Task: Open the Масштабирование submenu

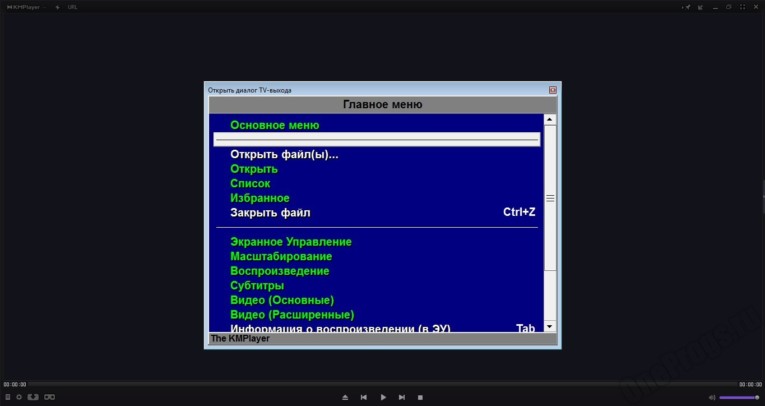Action: (x=281, y=257)
